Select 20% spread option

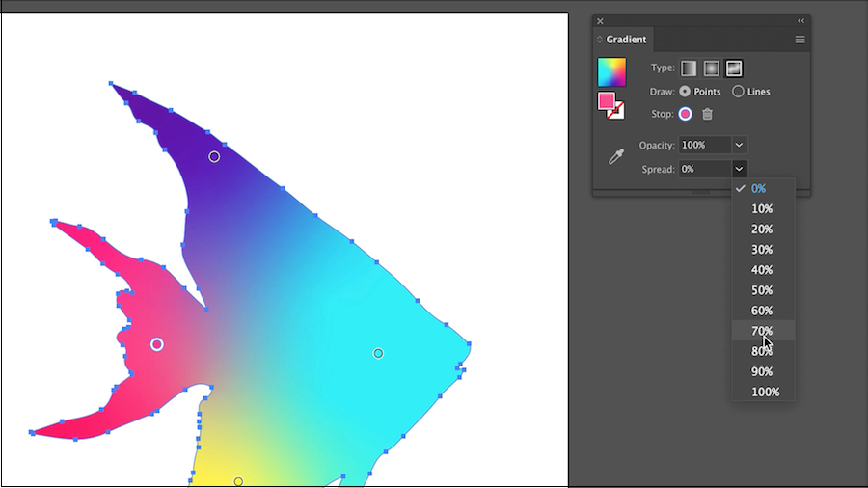tap(764, 230)
